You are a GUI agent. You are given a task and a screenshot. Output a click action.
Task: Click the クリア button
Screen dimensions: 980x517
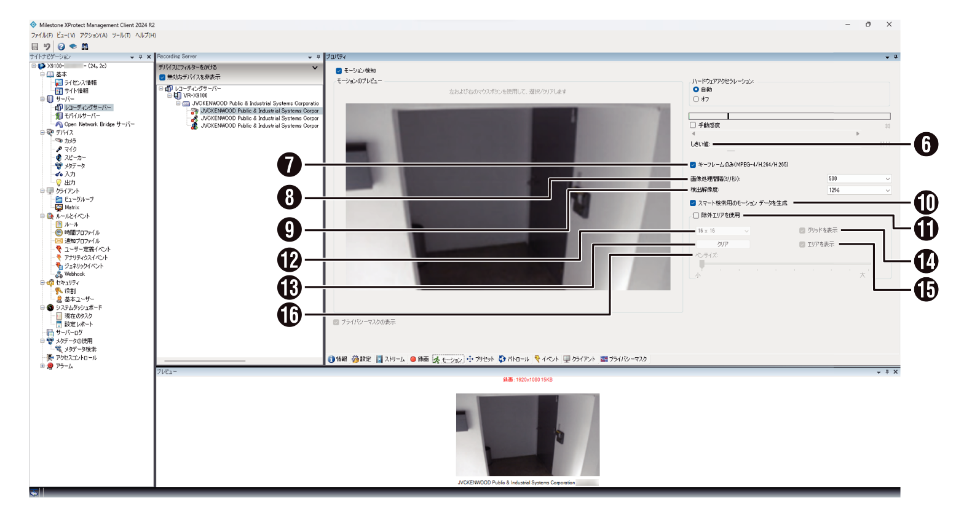click(x=722, y=245)
